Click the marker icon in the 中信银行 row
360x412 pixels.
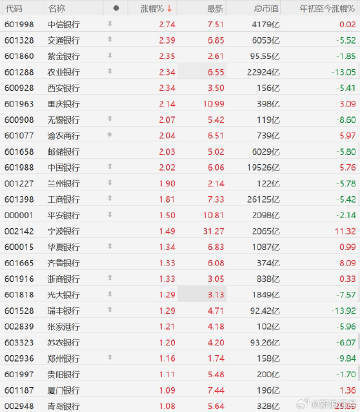[110, 23]
